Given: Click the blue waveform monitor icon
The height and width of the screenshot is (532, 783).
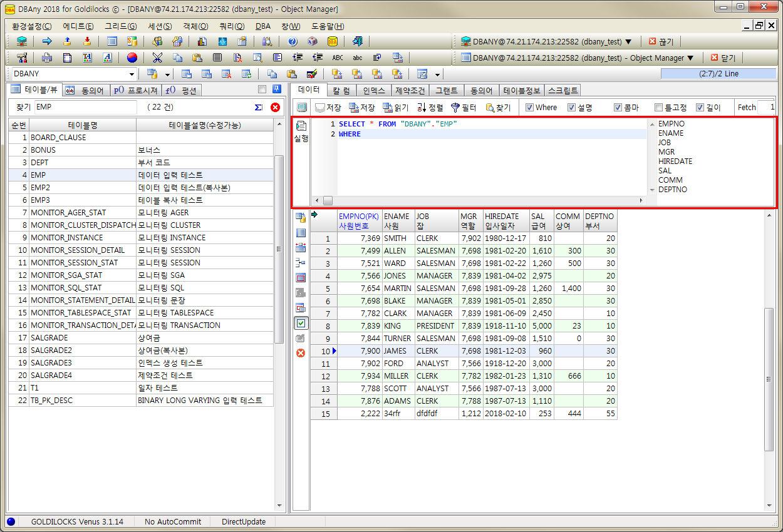Looking at the screenshot, I should click(222, 41).
